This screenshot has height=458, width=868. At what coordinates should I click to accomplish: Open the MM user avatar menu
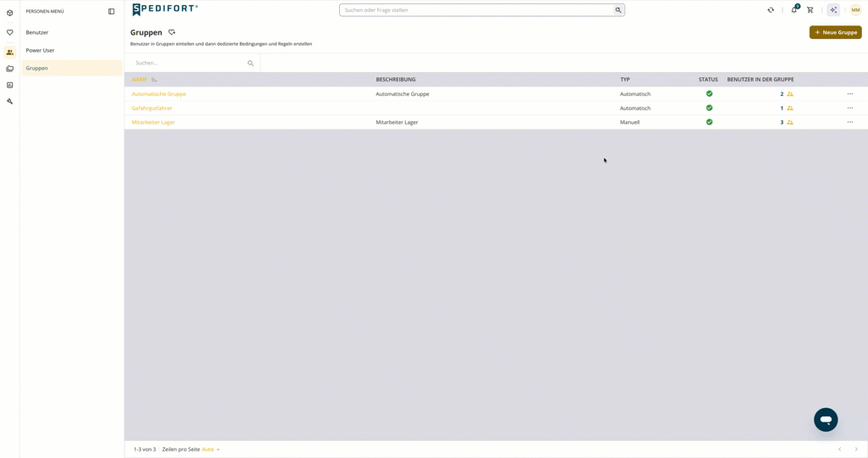pyautogui.click(x=855, y=10)
